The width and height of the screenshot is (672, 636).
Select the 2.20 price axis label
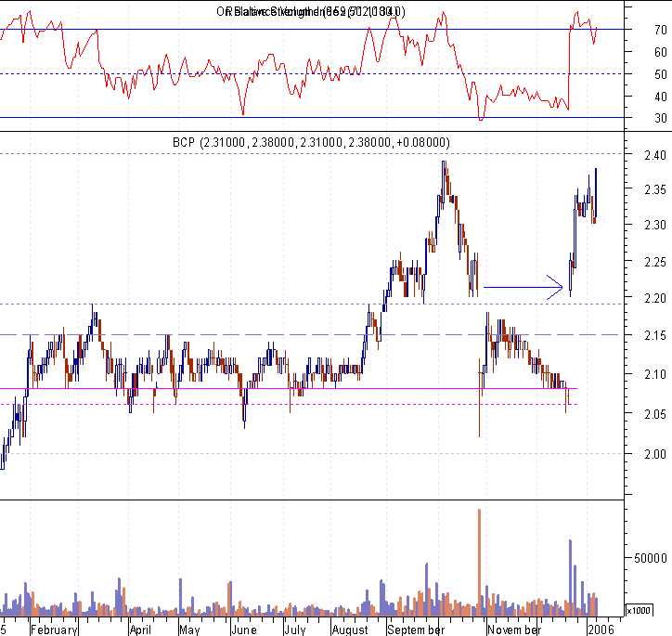click(655, 297)
